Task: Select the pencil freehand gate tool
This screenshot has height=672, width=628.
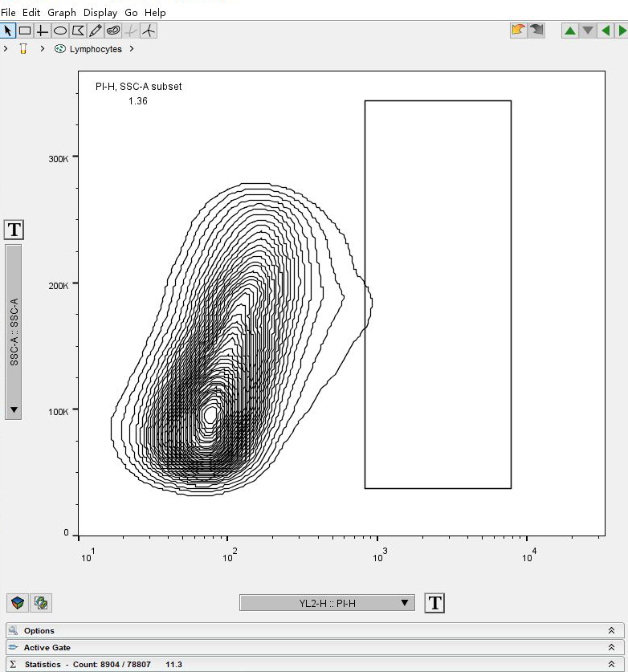Action: [96, 31]
